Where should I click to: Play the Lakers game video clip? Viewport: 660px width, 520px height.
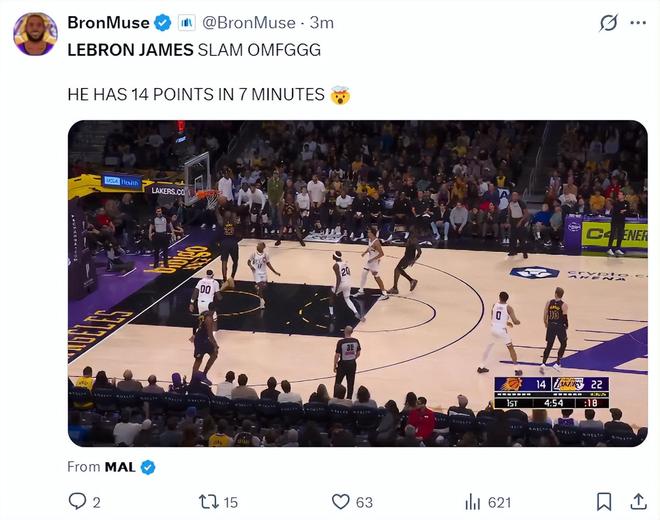pyautogui.click(x=357, y=283)
